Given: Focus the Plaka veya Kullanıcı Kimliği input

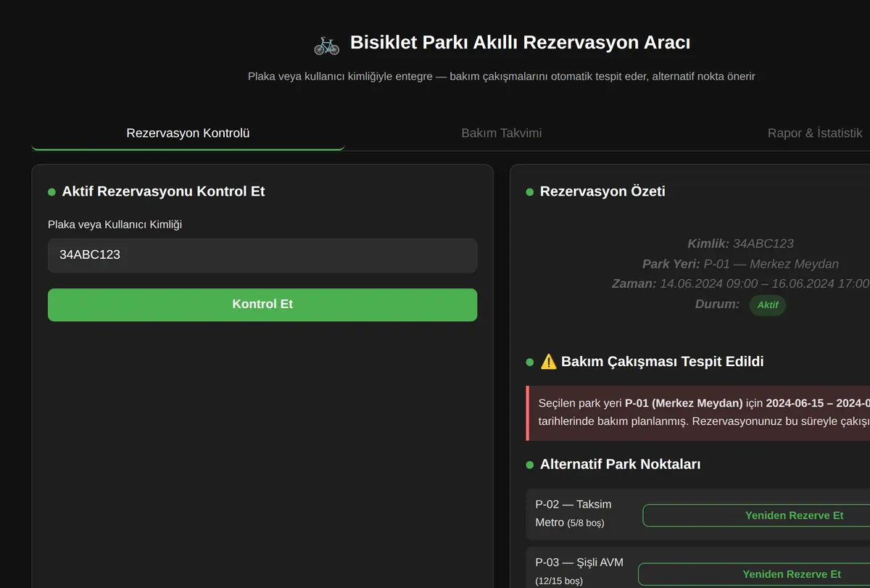Looking at the screenshot, I should coord(262,255).
